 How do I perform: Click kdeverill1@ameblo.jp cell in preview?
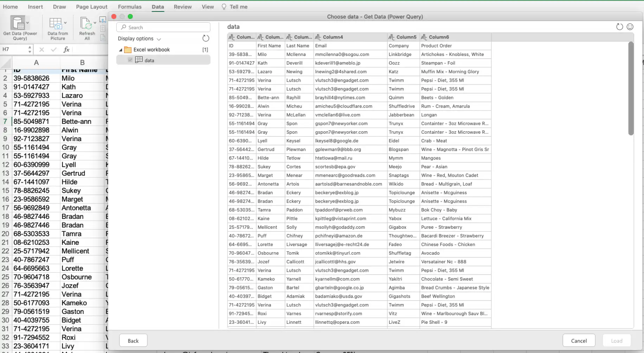tap(350, 63)
